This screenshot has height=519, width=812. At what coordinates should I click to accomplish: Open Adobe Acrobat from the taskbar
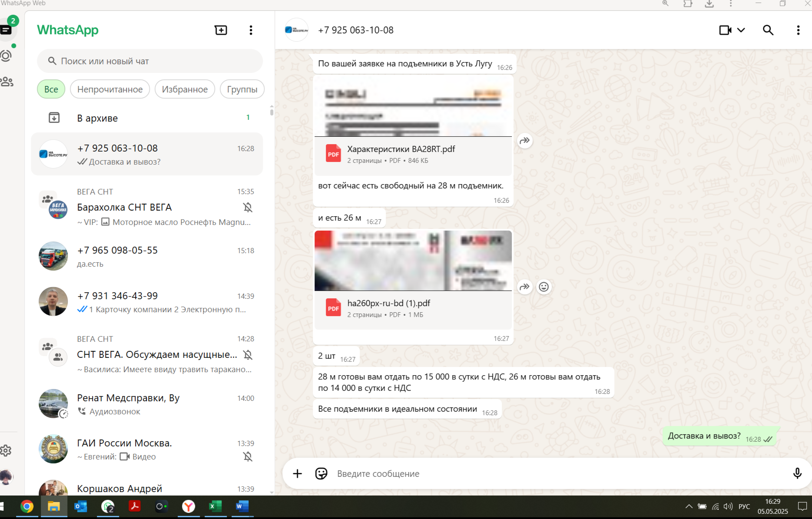coord(135,506)
